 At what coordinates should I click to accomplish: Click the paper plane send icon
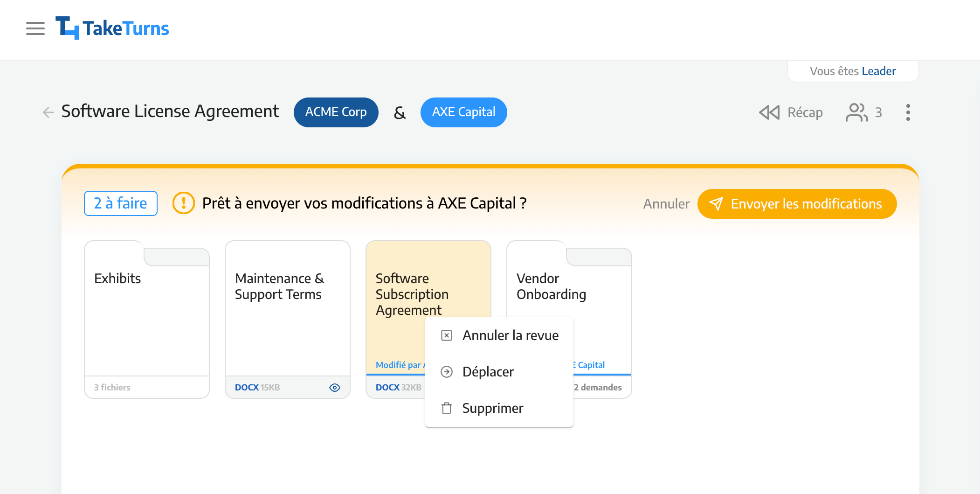coord(716,204)
